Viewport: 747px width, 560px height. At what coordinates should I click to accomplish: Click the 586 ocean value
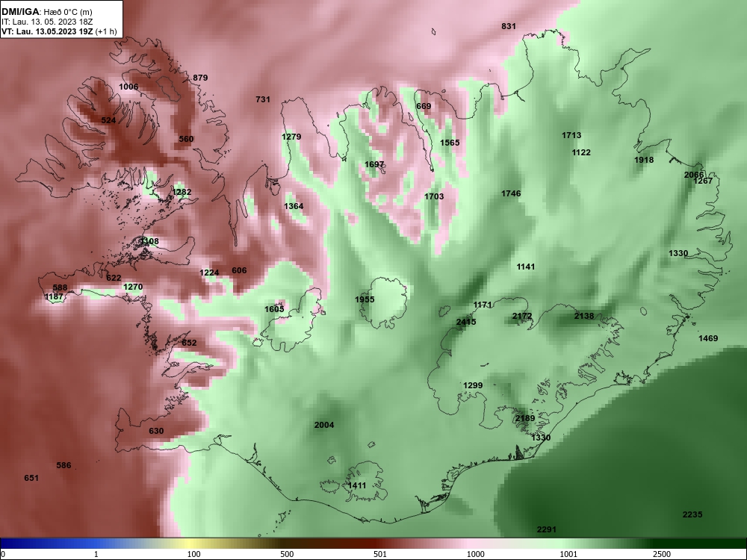point(63,466)
